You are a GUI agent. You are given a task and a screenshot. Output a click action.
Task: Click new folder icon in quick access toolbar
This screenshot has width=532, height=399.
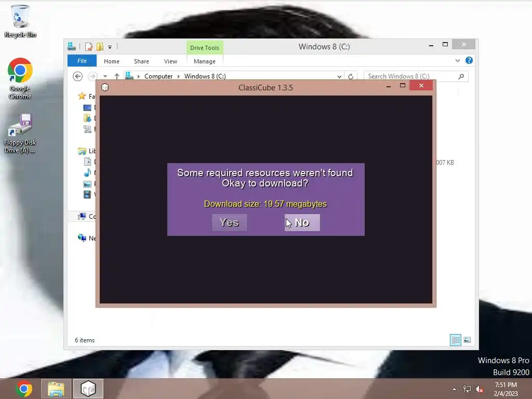click(x=100, y=46)
